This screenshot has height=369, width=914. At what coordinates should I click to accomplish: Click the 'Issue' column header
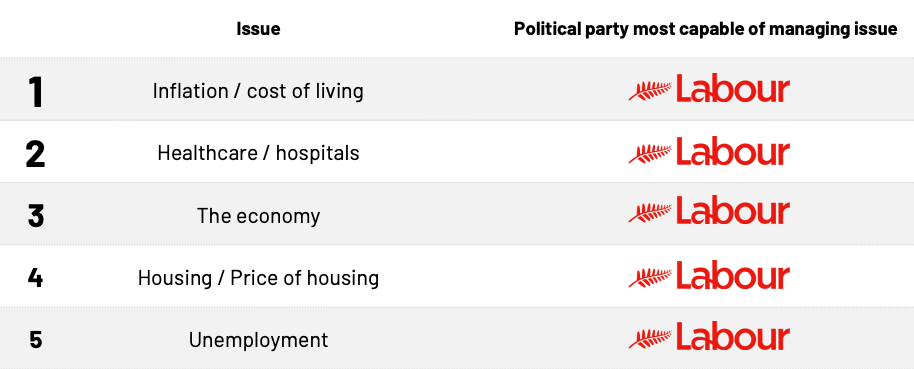258,29
